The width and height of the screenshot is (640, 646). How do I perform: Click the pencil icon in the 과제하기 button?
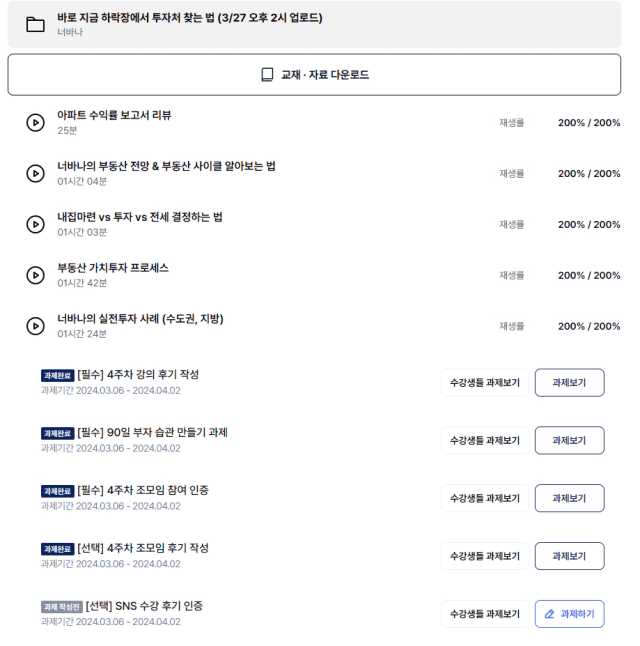point(549,614)
